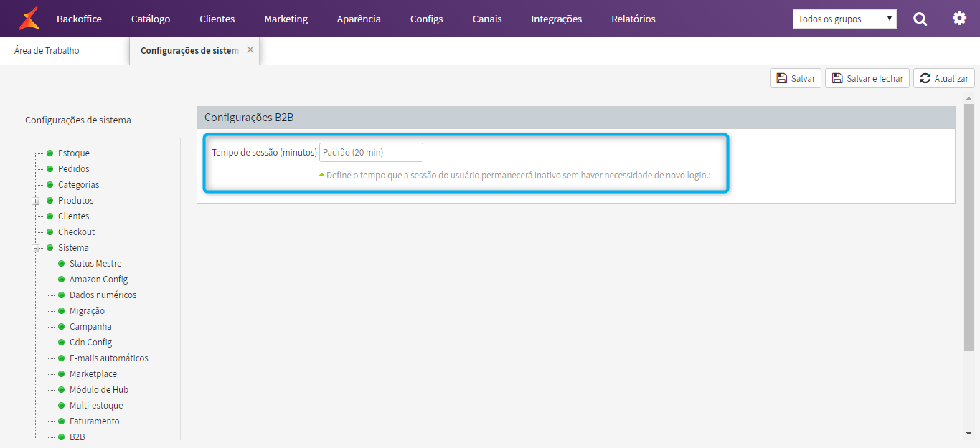Screen dimensions: 980x448
Task: Open the Relatórios menu
Action: click(633, 19)
